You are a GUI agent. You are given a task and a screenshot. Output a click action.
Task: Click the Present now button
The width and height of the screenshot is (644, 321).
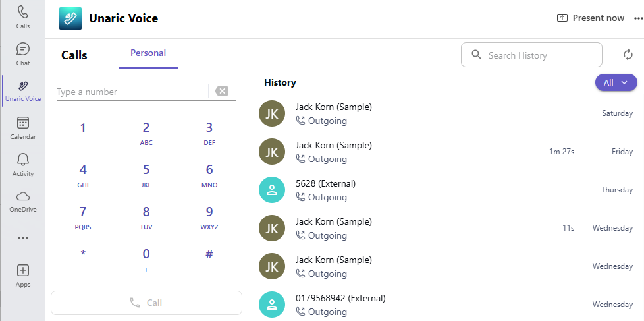[x=590, y=18]
